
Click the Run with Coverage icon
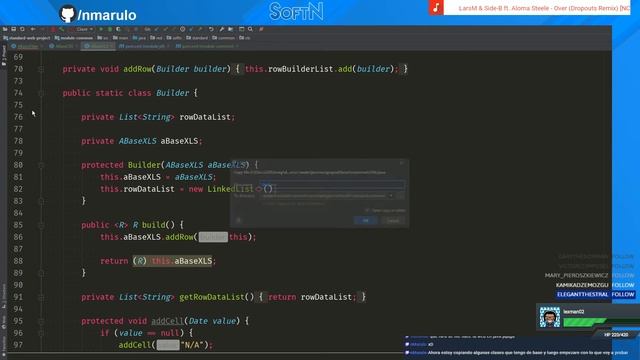pyautogui.click(x=118, y=29)
